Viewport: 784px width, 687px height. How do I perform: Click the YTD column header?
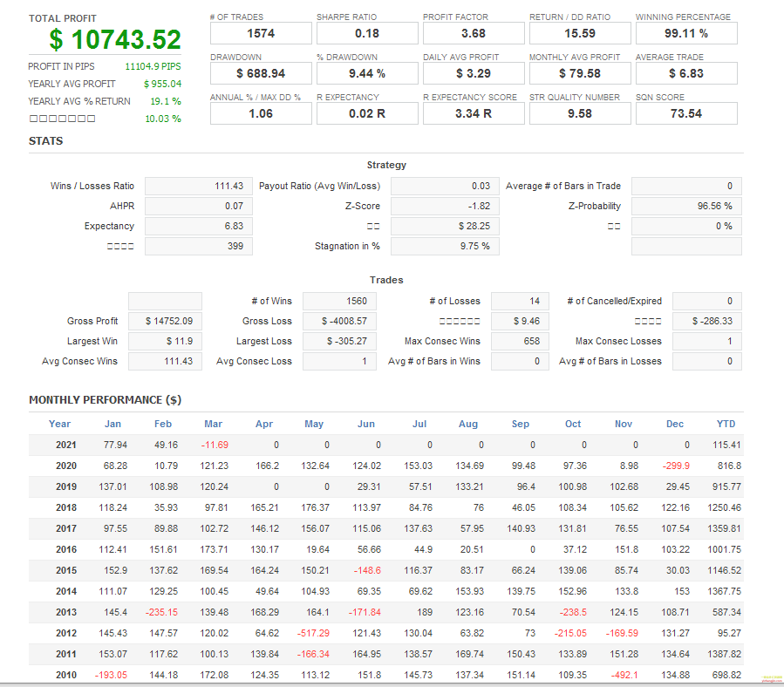726,424
